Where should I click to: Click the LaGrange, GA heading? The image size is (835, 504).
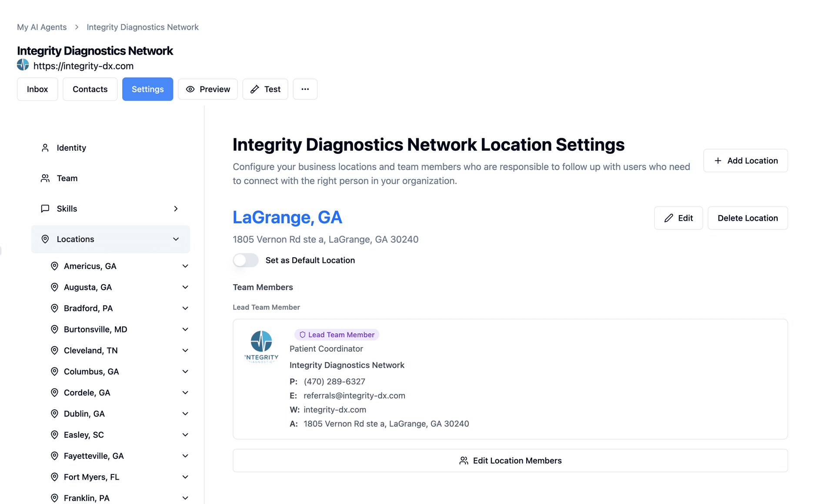click(x=287, y=217)
